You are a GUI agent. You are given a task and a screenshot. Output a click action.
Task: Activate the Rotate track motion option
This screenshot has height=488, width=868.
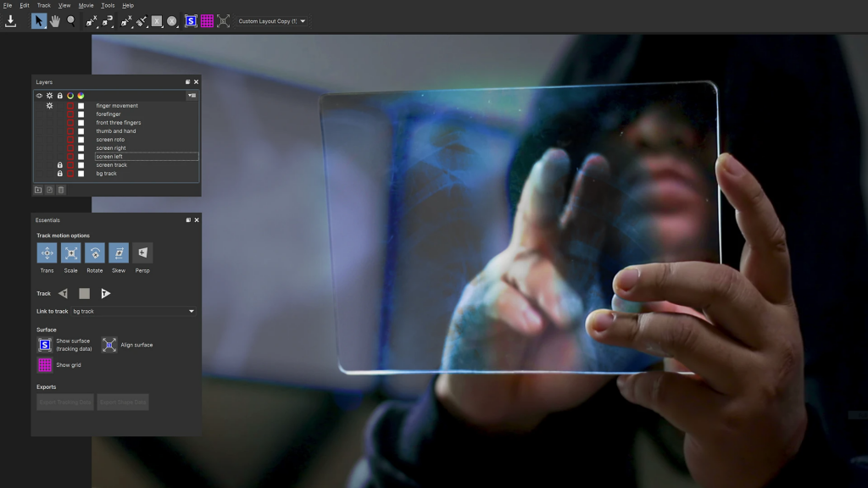click(94, 253)
